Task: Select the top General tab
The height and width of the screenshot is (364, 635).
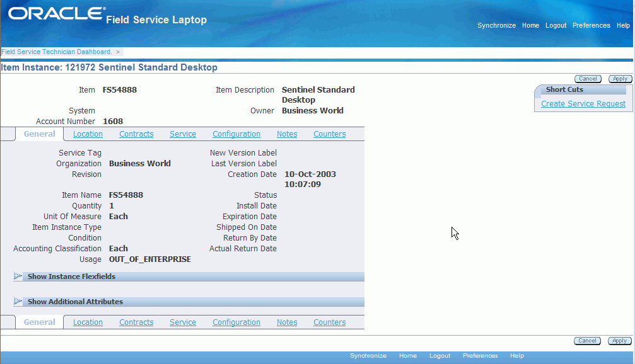Action: [39, 134]
